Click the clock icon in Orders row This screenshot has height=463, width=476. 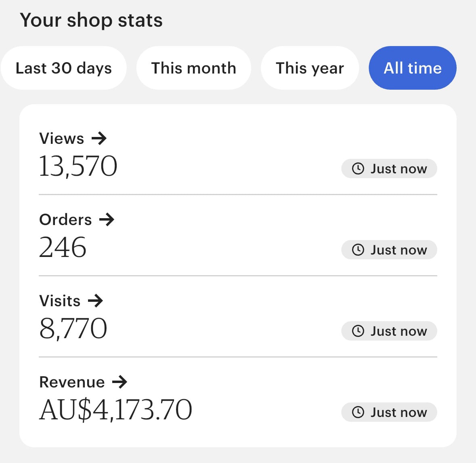pos(358,250)
